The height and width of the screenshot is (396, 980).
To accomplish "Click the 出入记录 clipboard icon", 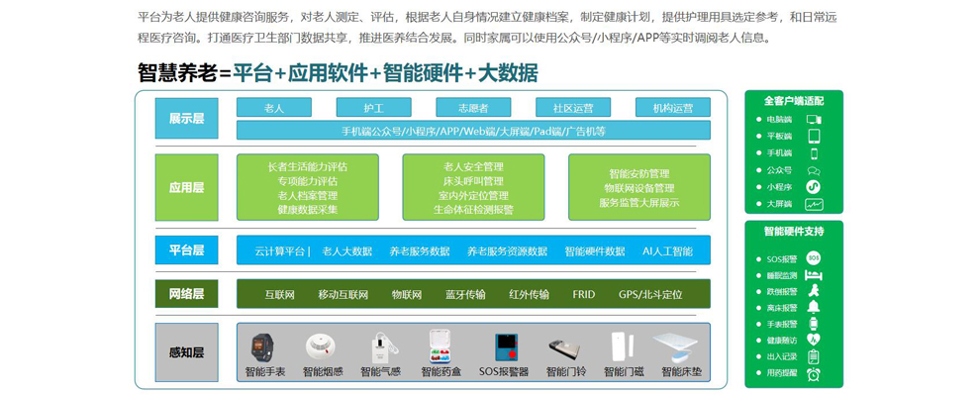I will click(x=813, y=356).
